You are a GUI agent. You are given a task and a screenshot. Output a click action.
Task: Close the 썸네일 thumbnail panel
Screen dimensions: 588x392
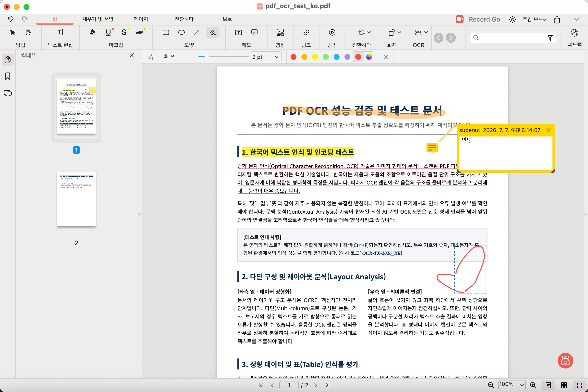pyautogui.click(x=132, y=56)
